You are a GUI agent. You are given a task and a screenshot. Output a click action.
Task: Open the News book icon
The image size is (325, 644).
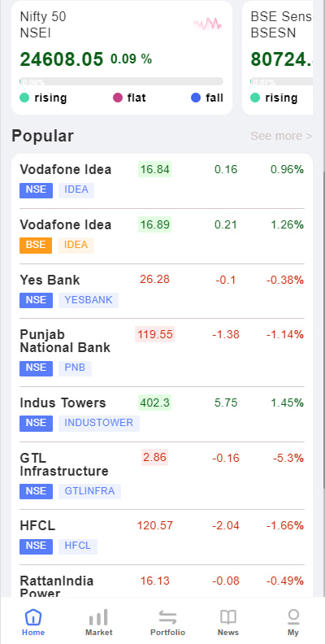pyautogui.click(x=228, y=617)
